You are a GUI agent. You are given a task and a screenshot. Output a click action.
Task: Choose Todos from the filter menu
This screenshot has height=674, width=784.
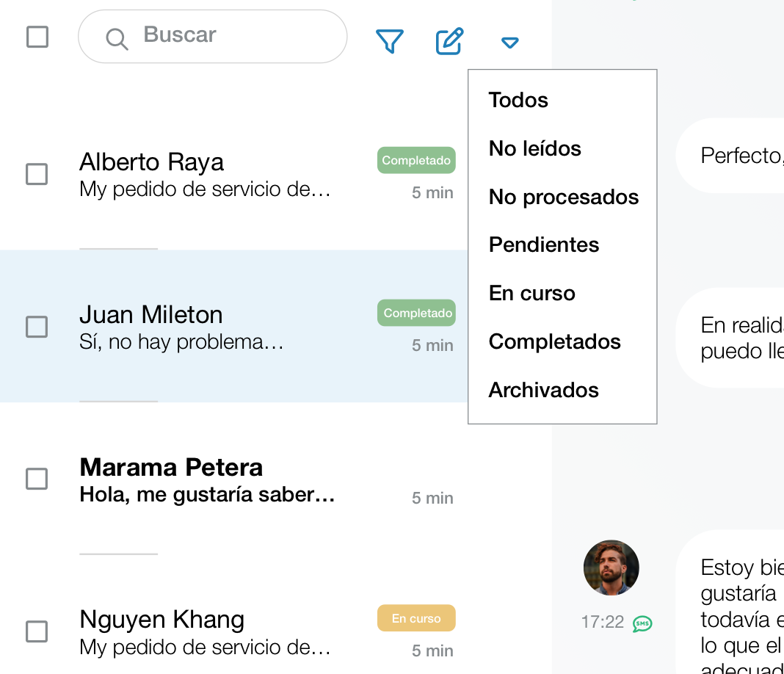(x=518, y=100)
